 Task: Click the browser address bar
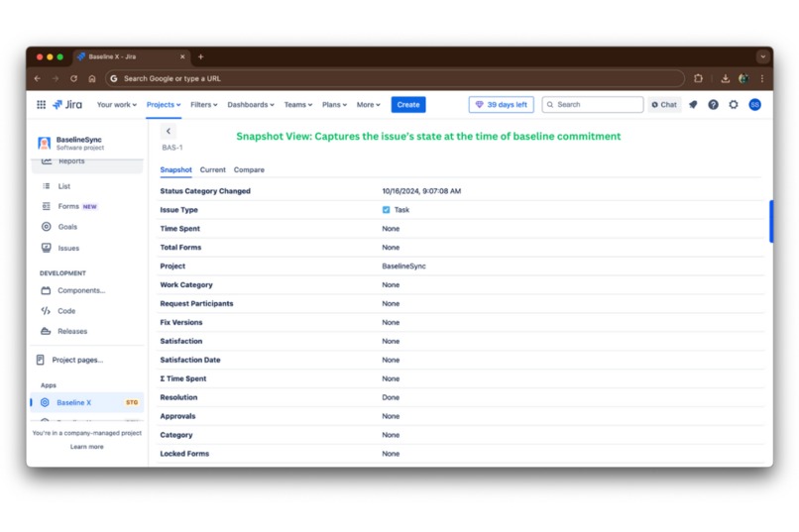point(395,78)
